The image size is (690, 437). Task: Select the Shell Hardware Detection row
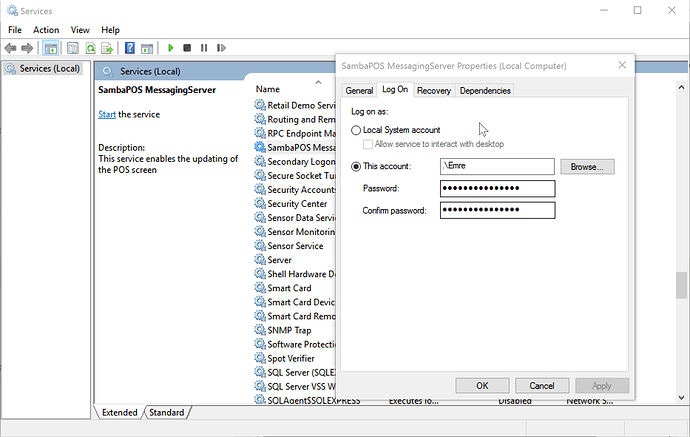pos(295,274)
